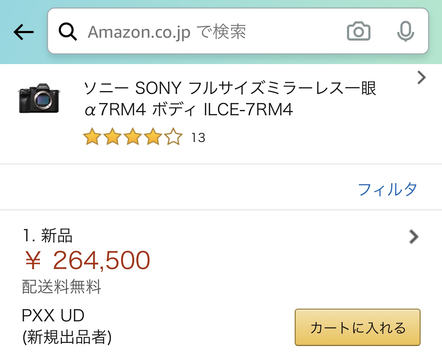Image resolution: width=442 pixels, height=362 pixels.
Task: Click the star rating icons
Action: click(133, 137)
